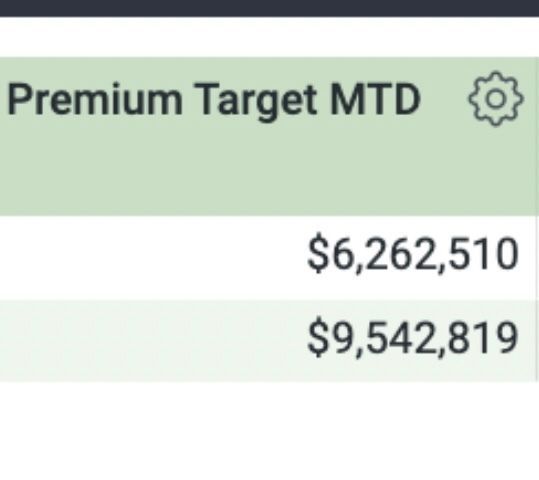
Task: Click the dark top navigation bar
Action: [x=270, y=8]
